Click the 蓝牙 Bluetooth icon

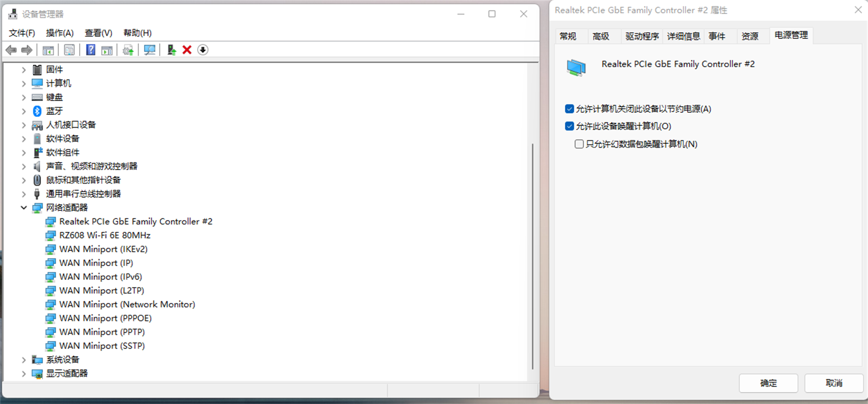coord(37,111)
